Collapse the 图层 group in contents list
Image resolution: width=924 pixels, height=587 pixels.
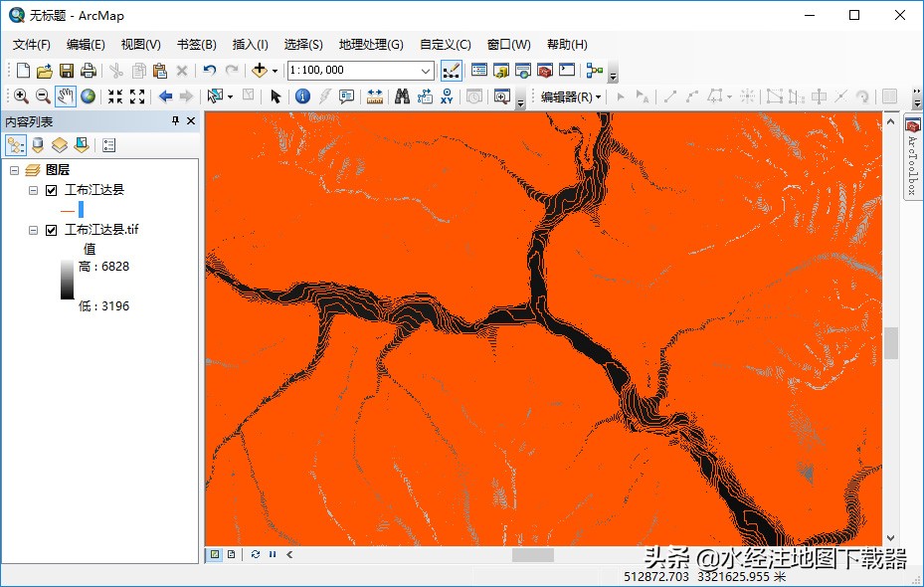point(14,169)
